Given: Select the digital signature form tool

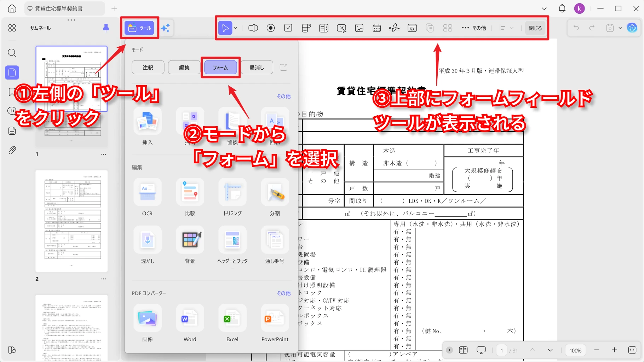Looking at the screenshot, I should (412, 28).
